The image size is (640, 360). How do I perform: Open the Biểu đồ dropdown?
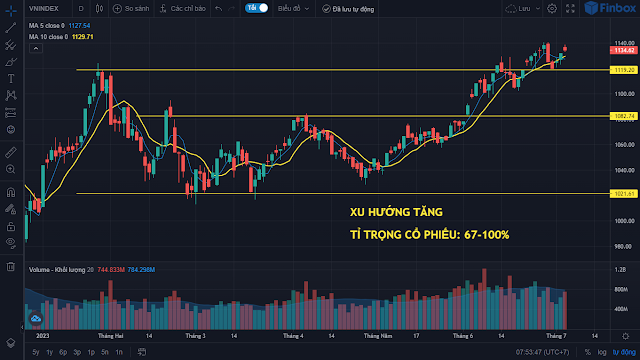pos(293,9)
